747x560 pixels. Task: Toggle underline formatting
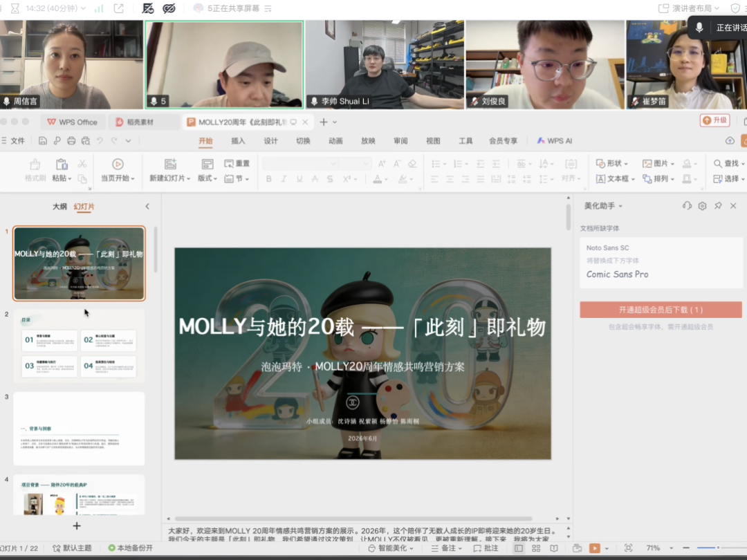click(x=299, y=178)
